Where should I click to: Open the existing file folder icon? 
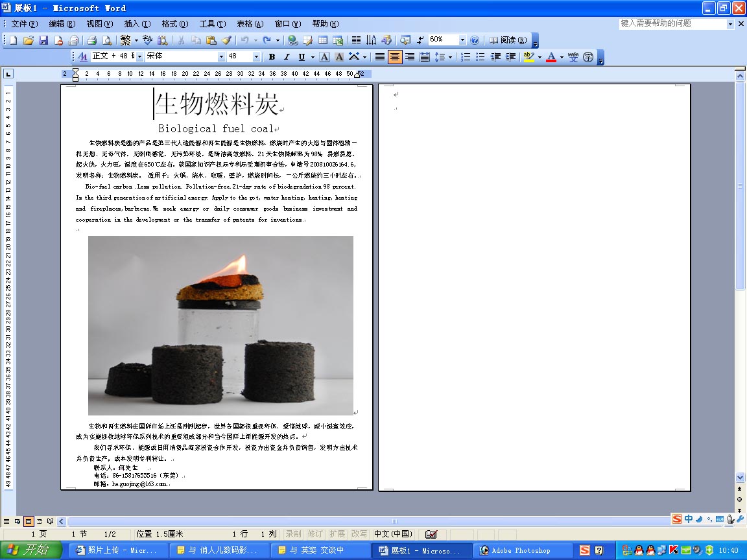(29, 40)
